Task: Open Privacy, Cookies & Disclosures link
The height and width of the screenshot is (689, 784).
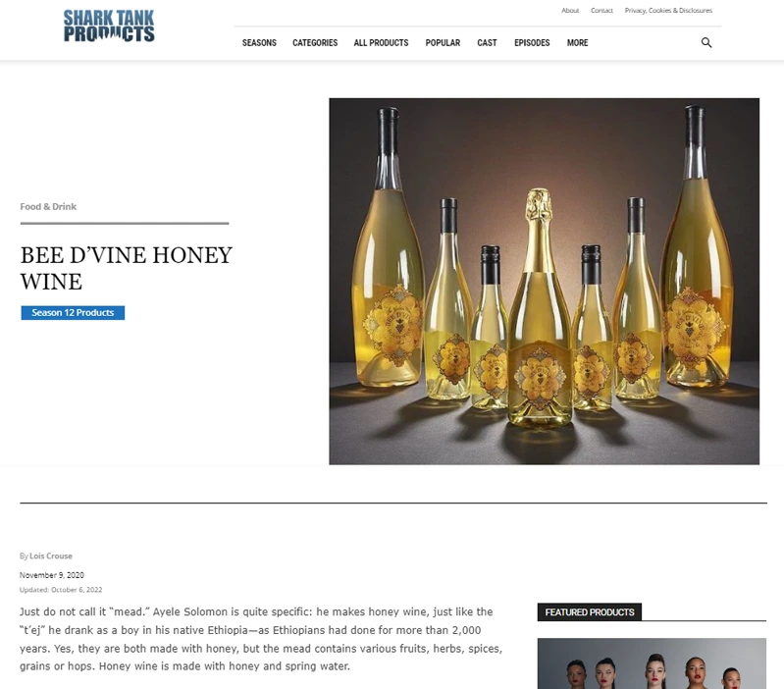Action: [x=668, y=11]
